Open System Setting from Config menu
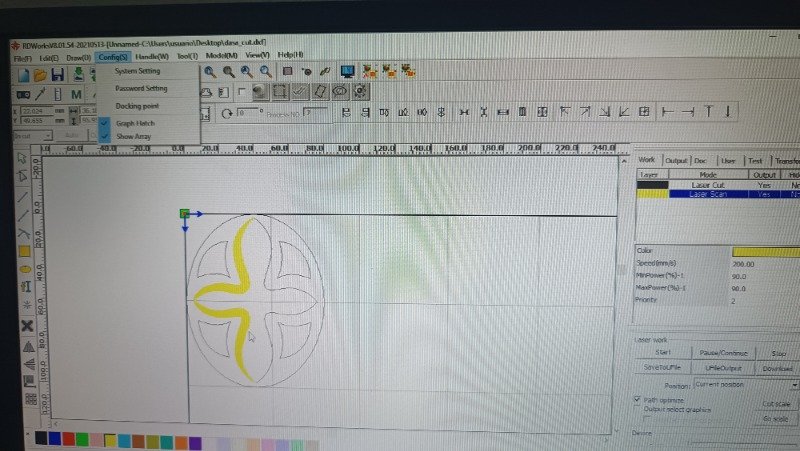The image size is (800, 451). click(x=137, y=71)
